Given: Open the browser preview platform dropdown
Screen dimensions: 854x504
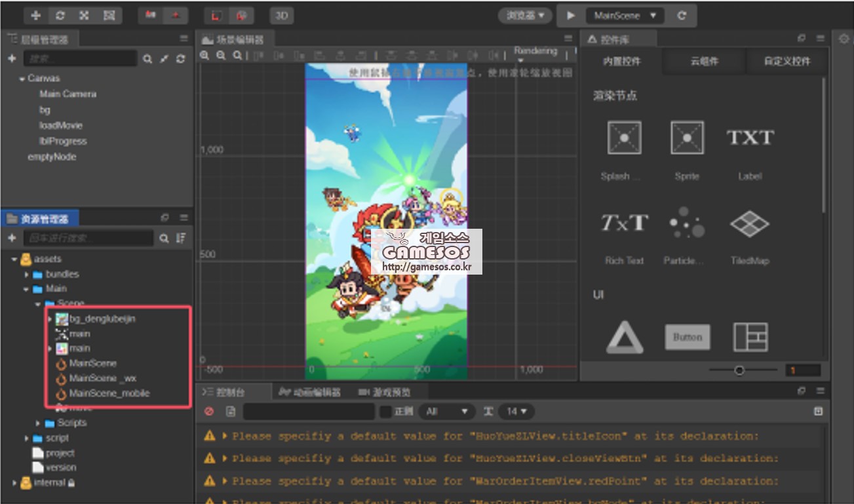Looking at the screenshot, I should [524, 16].
